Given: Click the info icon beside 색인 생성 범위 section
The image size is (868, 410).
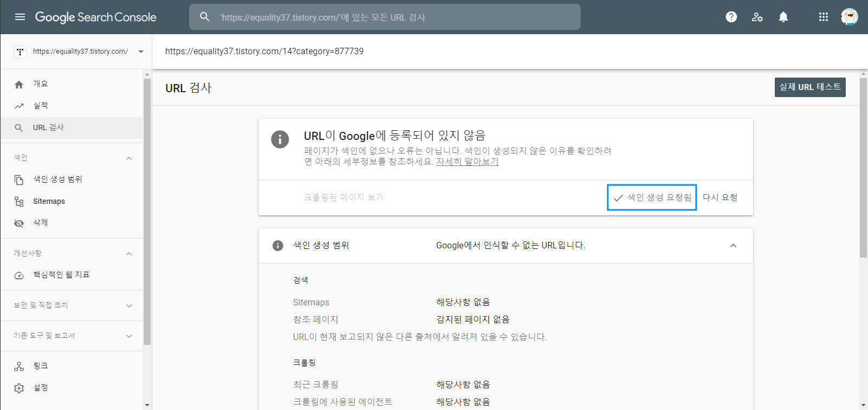Looking at the screenshot, I should (278, 246).
